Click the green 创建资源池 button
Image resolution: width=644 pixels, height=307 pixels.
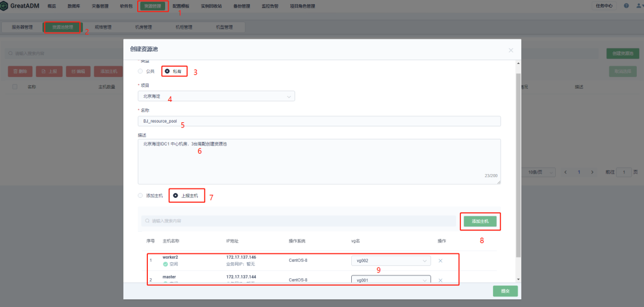click(623, 54)
